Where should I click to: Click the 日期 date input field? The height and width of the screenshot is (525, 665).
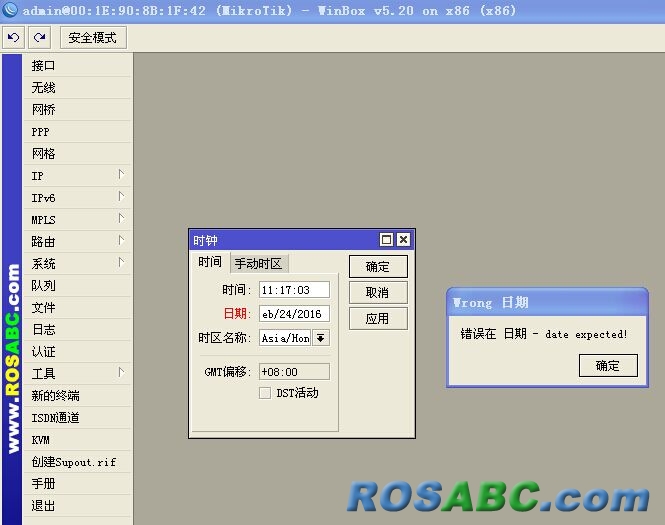pyautogui.click(x=294, y=314)
